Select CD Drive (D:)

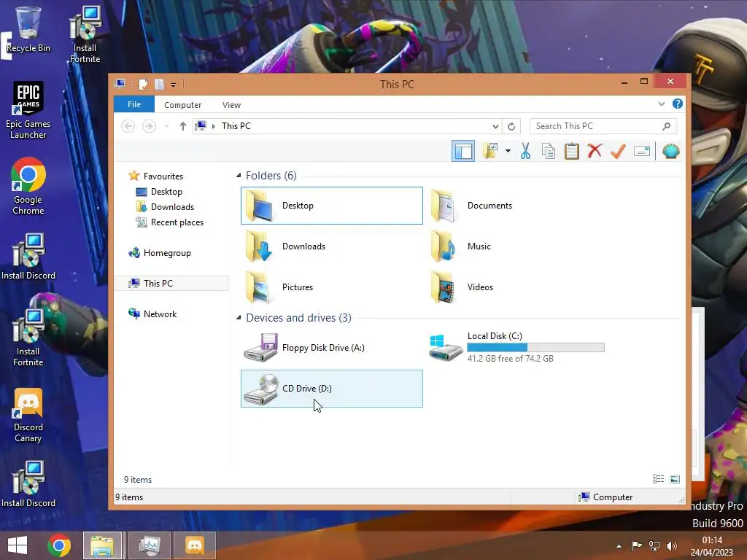(332, 389)
